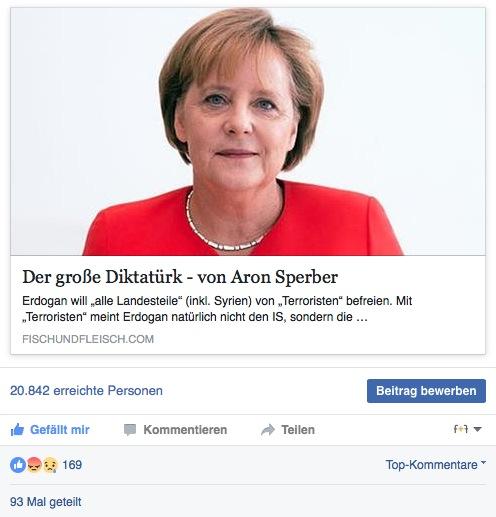Open the 20.842 erreichte Personen link
This screenshot has height=517, width=496.
(86, 391)
